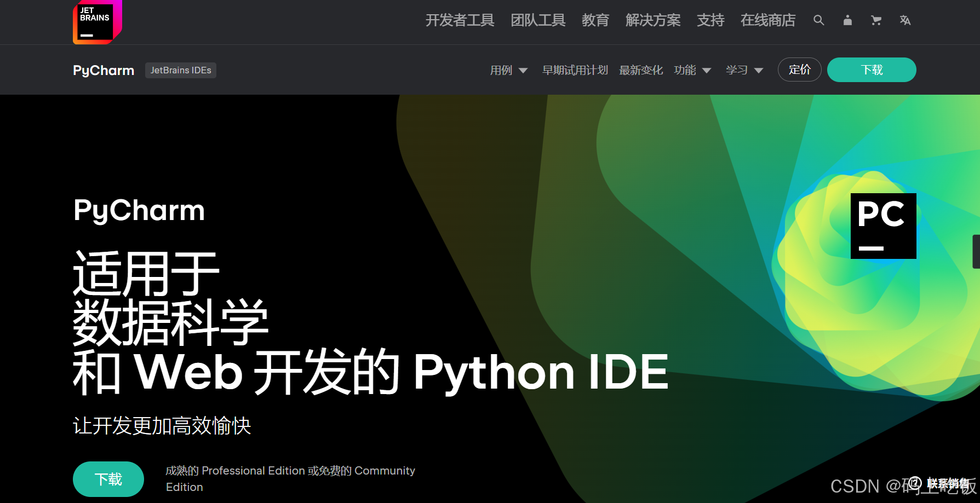Click the 让开发更加高效愉快 subtitle
980x503 pixels.
point(162,425)
